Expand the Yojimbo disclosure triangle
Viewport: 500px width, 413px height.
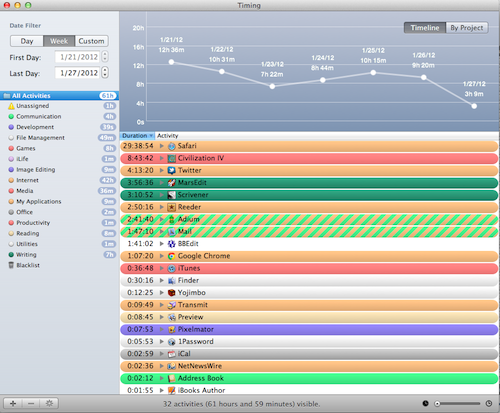point(162,293)
